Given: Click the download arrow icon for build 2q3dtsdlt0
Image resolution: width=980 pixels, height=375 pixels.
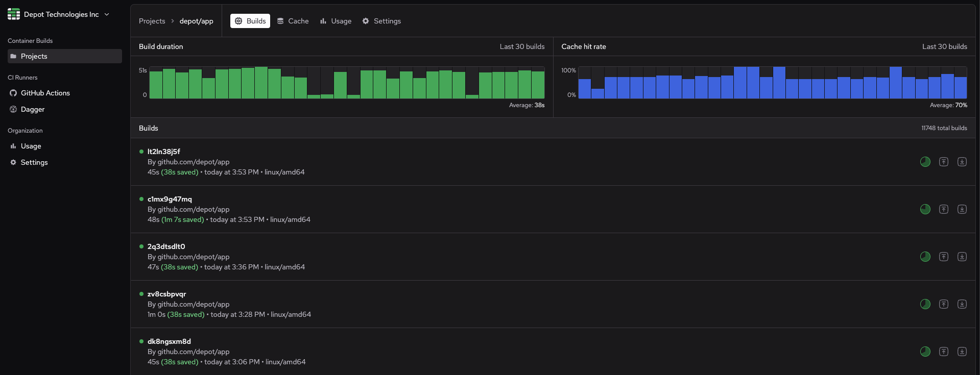Looking at the screenshot, I should (x=962, y=257).
